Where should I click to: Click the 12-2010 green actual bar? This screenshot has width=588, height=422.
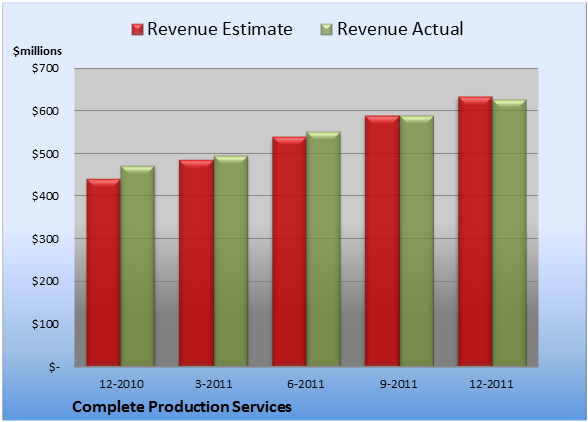coord(137,266)
